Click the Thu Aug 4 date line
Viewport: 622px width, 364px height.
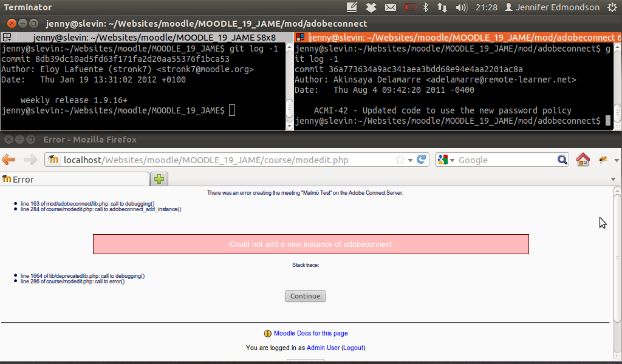pos(384,90)
